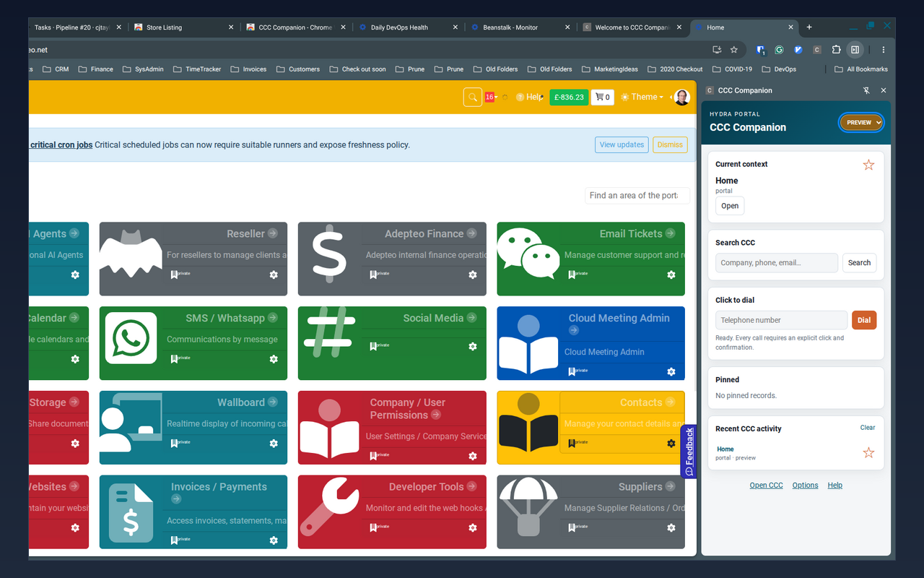924x578 pixels.
Task: Click Search in the Search CCC card
Action: coord(859,263)
